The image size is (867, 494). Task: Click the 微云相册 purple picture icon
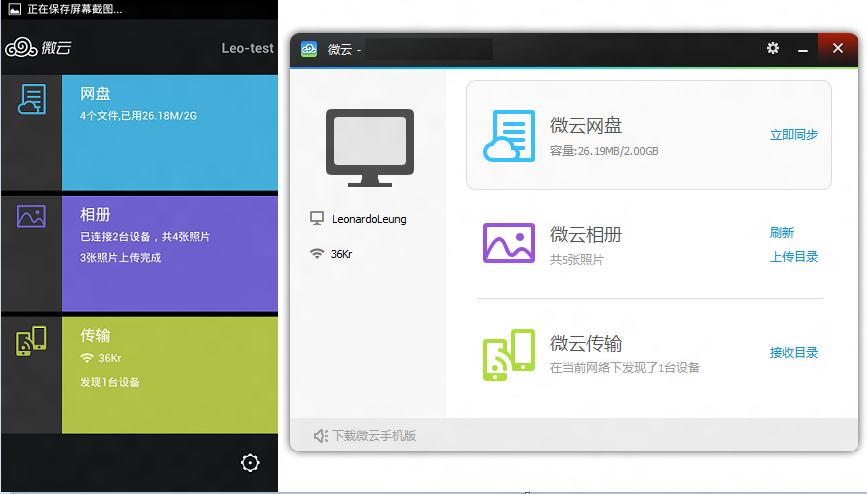pos(509,243)
